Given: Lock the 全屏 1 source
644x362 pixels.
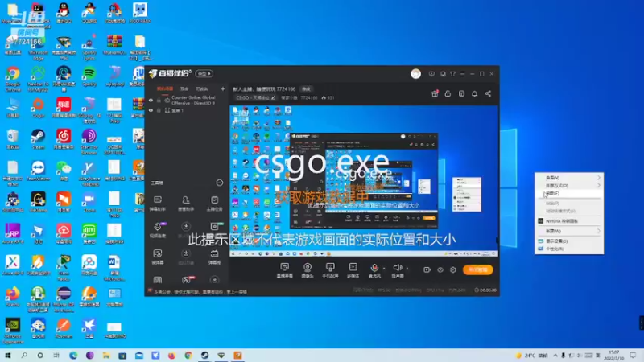Looking at the screenshot, I should 159,110.
